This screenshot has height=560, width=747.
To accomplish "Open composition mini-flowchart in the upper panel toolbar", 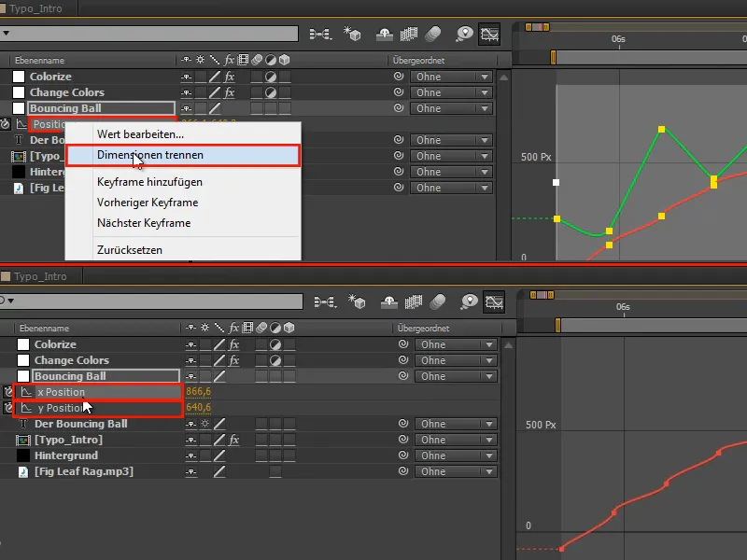I will [320, 34].
